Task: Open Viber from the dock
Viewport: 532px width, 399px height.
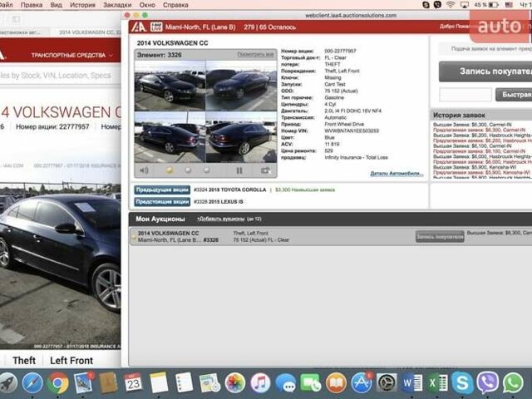Action: pyautogui.click(x=488, y=382)
